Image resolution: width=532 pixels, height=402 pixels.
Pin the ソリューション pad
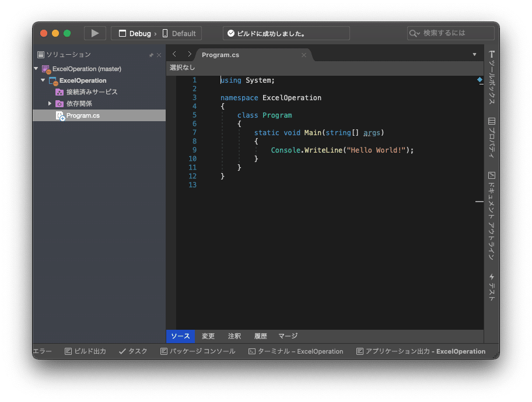pos(151,55)
